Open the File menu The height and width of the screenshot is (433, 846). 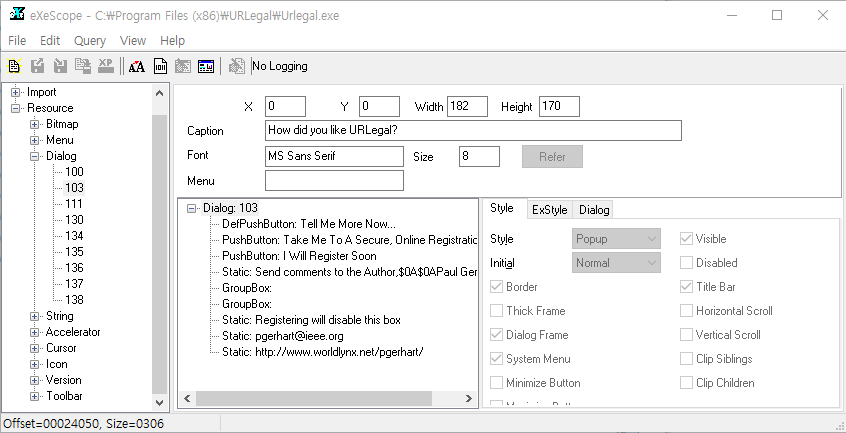[17, 40]
